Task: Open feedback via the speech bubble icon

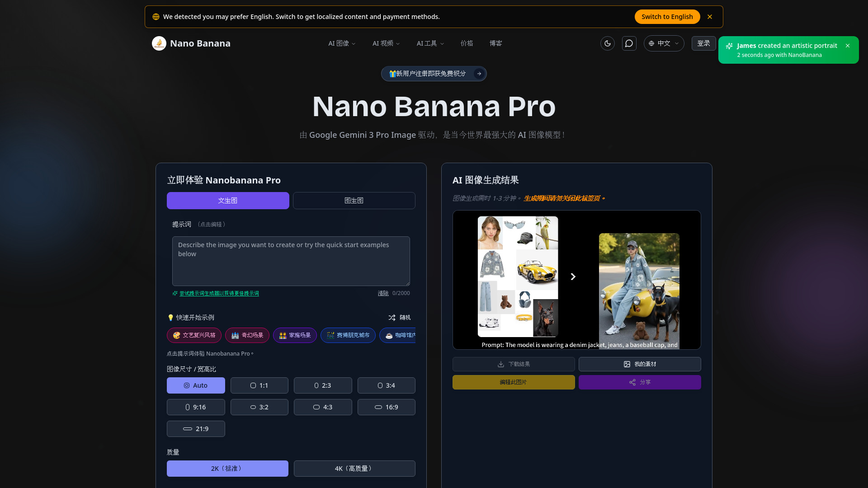Action: coord(629,43)
